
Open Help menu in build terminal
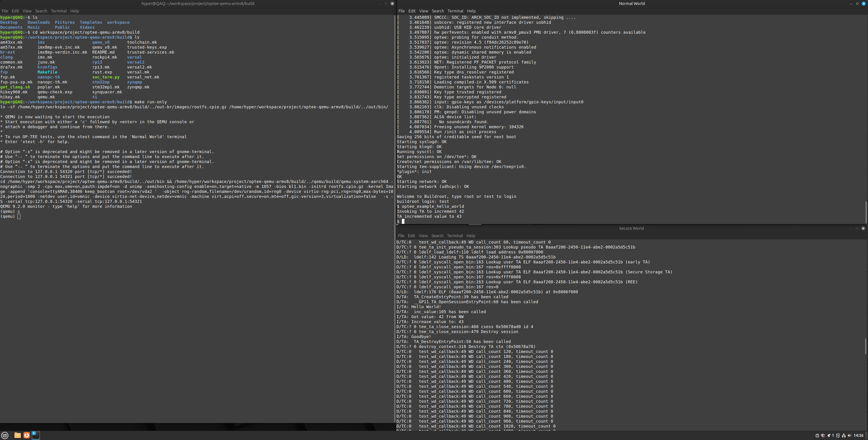pyautogui.click(x=74, y=11)
